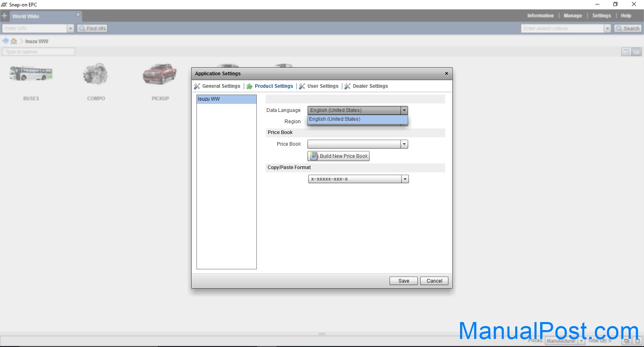This screenshot has width=644, height=347.
Task: Expand the VIN history dropdown
Action: point(70,29)
